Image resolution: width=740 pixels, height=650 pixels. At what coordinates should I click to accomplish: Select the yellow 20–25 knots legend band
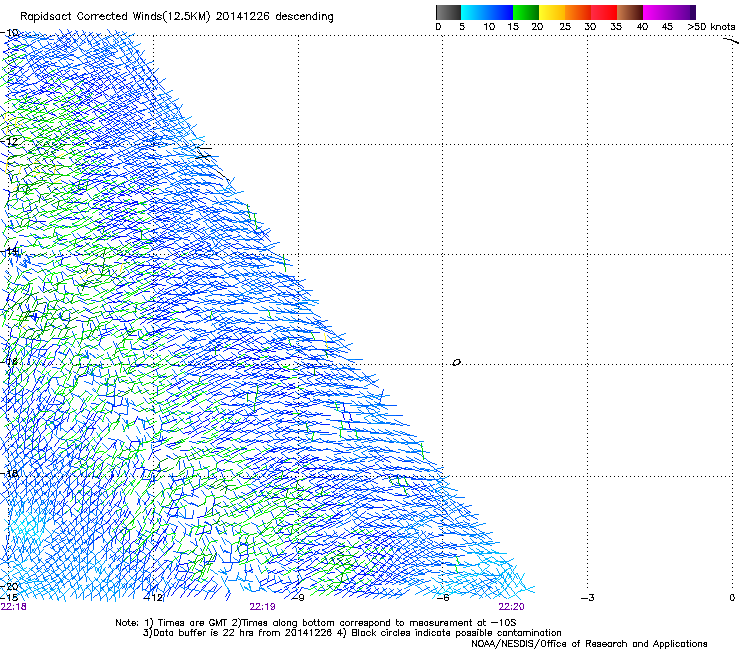(552, 12)
